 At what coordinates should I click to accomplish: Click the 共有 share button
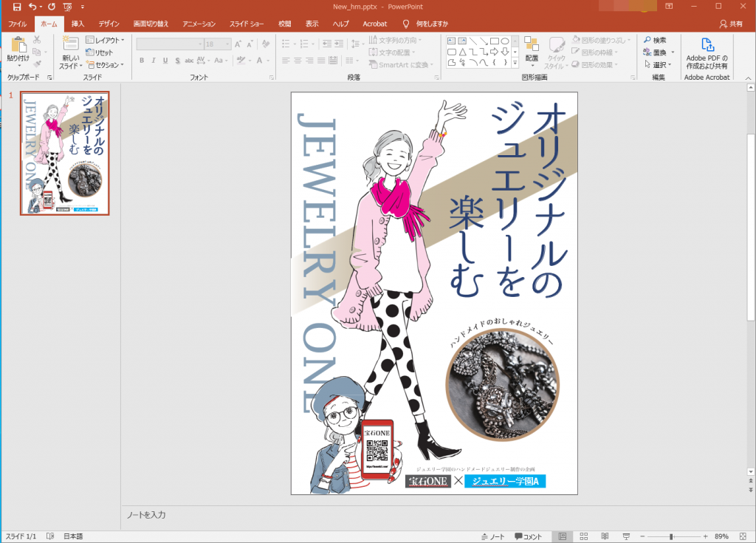[x=731, y=24]
